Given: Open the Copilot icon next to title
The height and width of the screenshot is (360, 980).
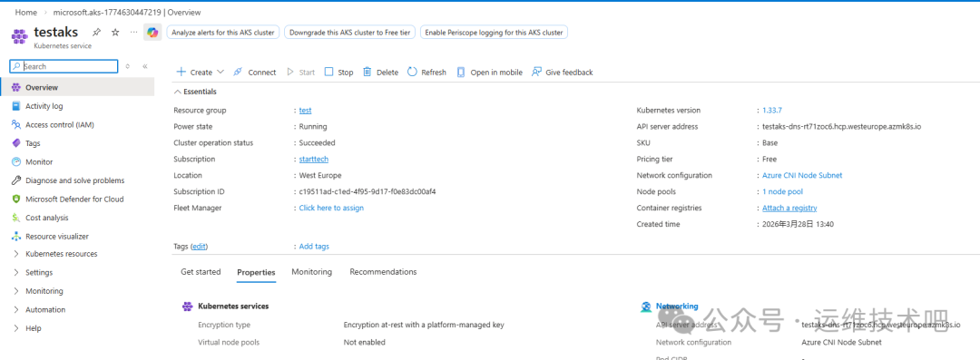Looking at the screenshot, I should pyautogui.click(x=152, y=32).
